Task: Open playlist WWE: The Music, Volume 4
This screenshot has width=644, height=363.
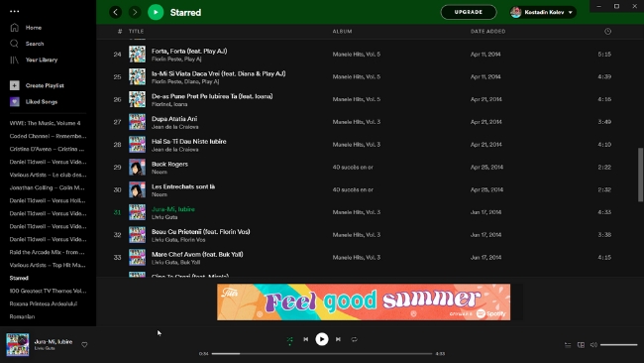Action: tap(46, 123)
